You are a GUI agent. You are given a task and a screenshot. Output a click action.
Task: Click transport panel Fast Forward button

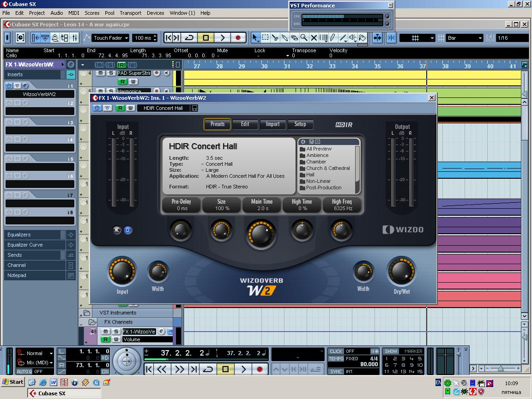[x=180, y=369]
